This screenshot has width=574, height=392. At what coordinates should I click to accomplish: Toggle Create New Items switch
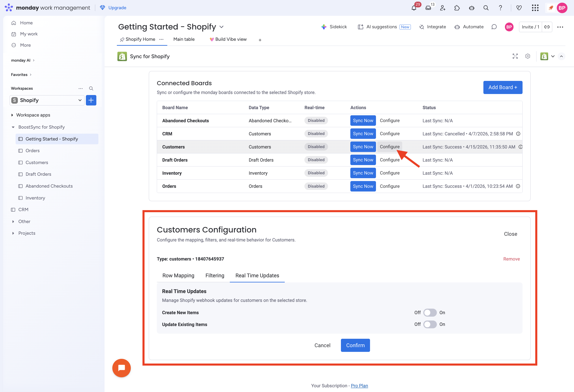click(x=430, y=313)
